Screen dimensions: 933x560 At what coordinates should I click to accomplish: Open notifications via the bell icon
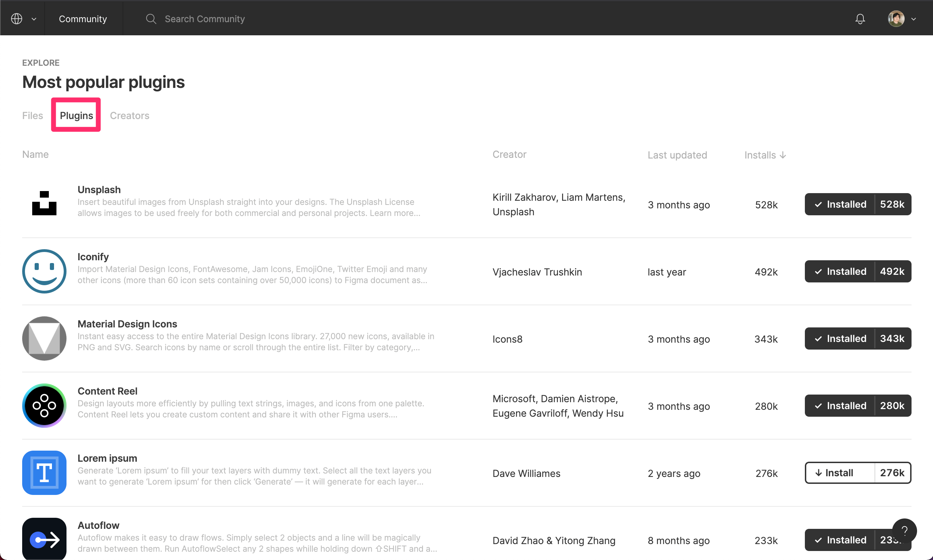pyautogui.click(x=860, y=18)
